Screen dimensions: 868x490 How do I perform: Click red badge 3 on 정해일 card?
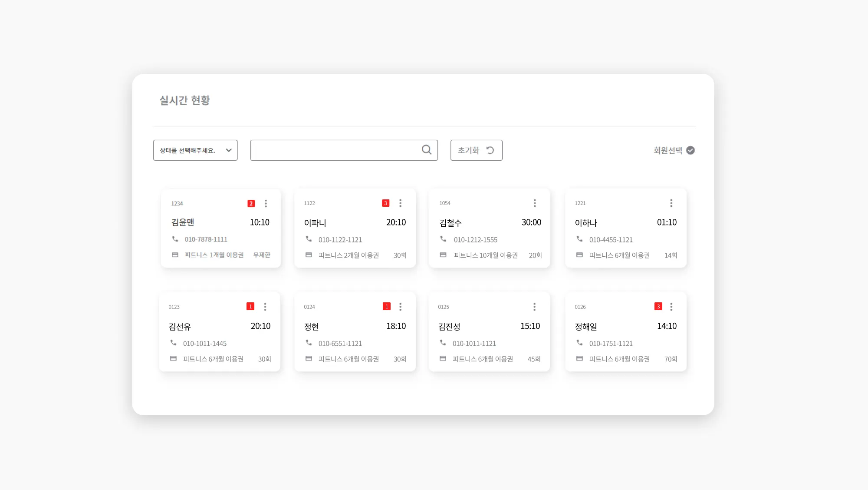pyautogui.click(x=658, y=307)
